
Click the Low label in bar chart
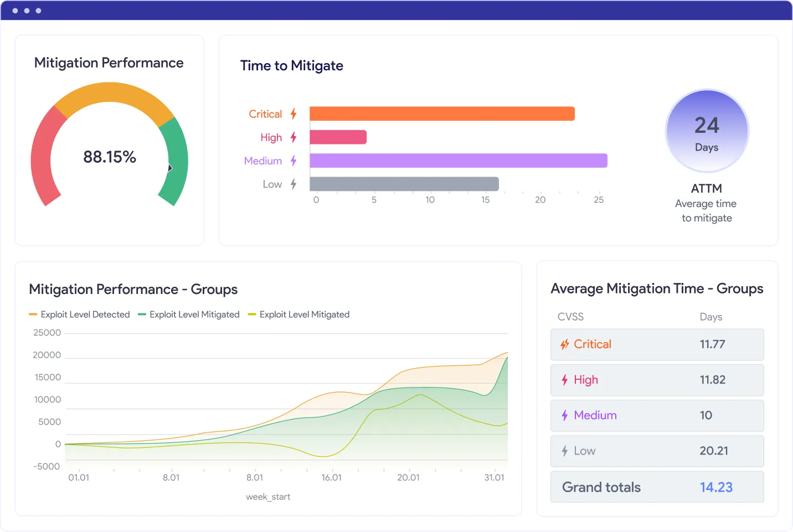pyautogui.click(x=272, y=184)
